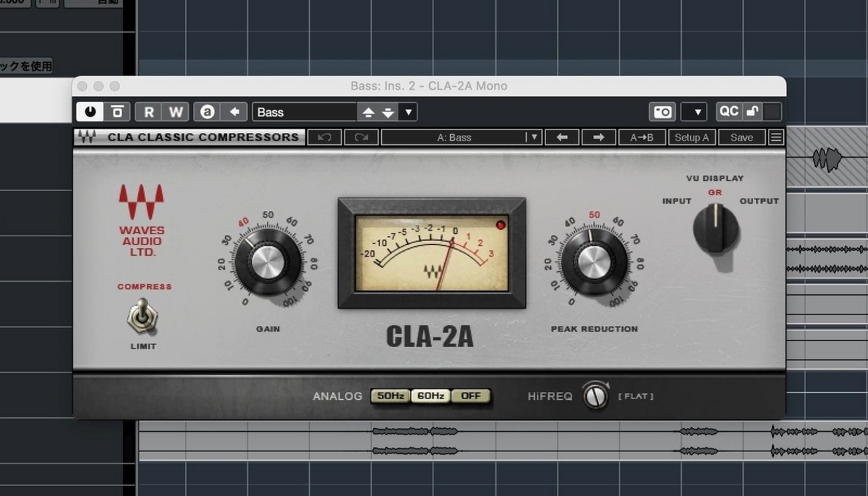Click the VU meter display
The image size is (868, 496).
(432, 253)
